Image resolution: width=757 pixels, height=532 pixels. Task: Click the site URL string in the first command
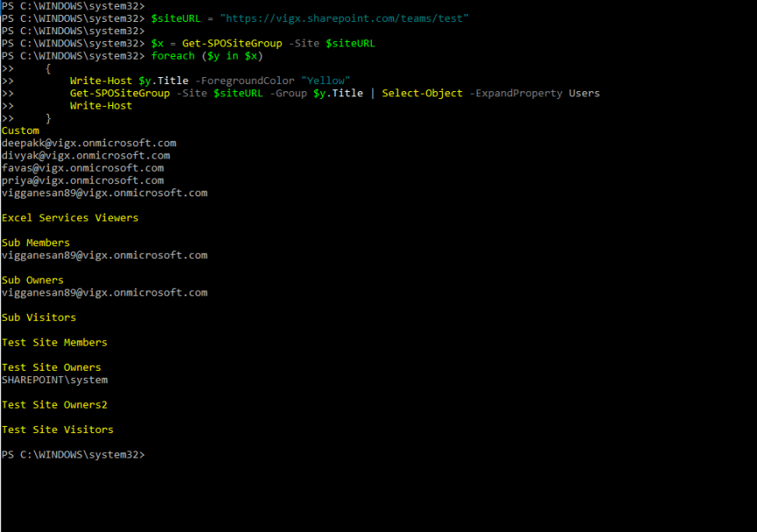click(345, 18)
